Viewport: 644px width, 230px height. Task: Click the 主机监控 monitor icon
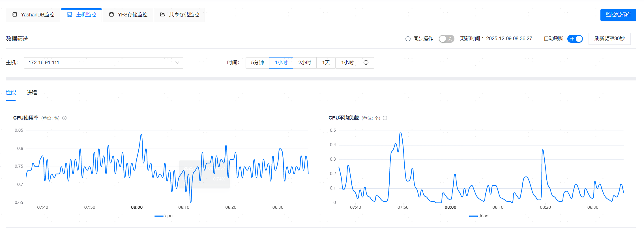pyautogui.click(x=70, y=14)
